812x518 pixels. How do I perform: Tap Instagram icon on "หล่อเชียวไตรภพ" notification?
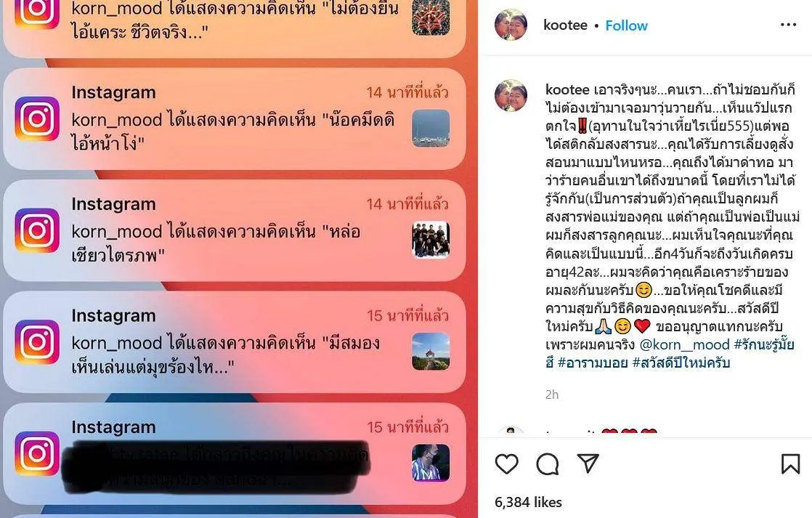click(x=37, y=230)
